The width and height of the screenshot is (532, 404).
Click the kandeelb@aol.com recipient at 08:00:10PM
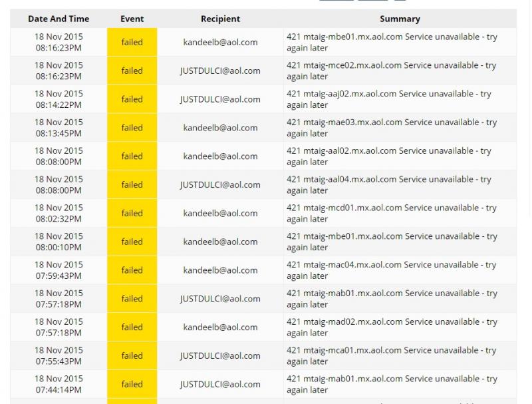point(220,242)
